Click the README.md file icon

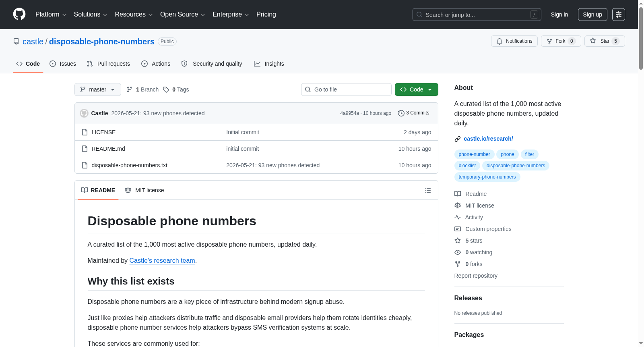pyautogui.click(x=85, y=149)
